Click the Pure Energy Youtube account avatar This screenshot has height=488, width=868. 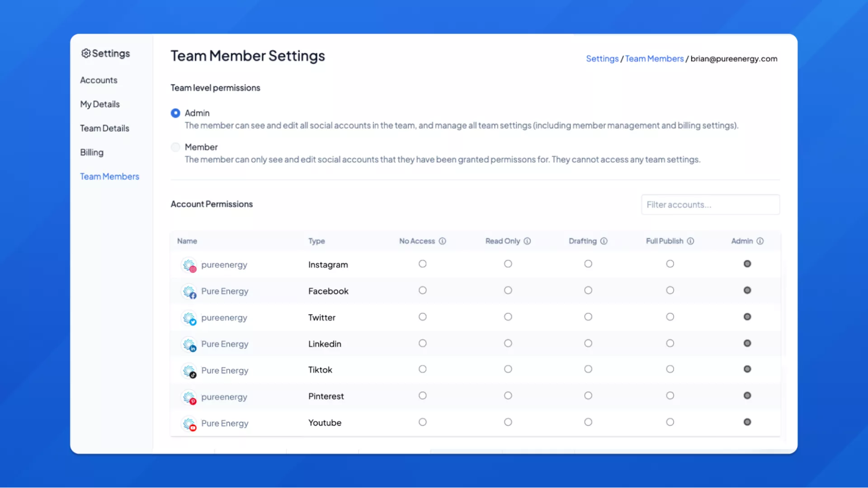tap(189, 423)
